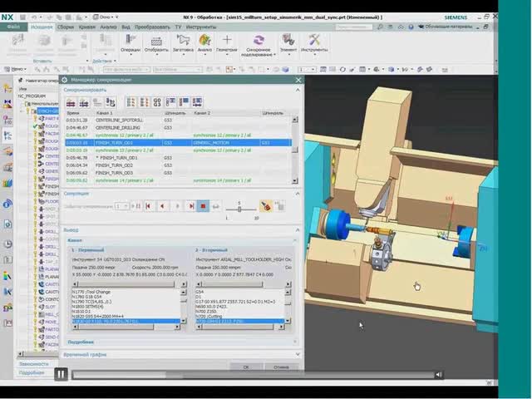Open the Меню dropdown
The width and height of the screenshot is (532, 399).
(16, 69)
